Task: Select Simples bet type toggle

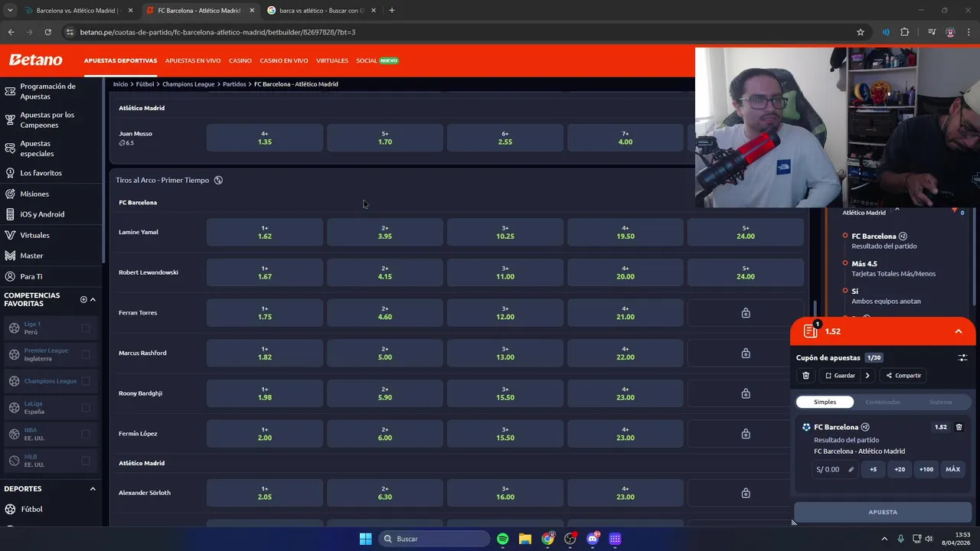Action: [x=825, y=402]
